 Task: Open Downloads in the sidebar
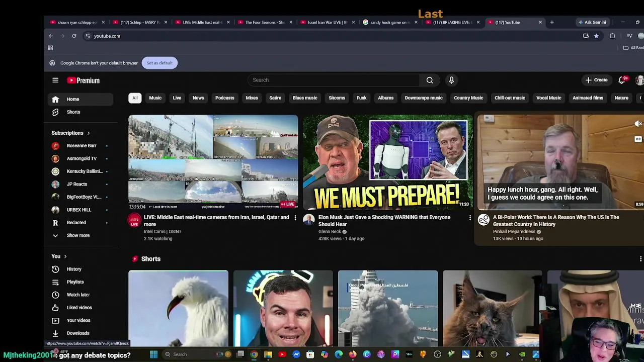(82, 333)
